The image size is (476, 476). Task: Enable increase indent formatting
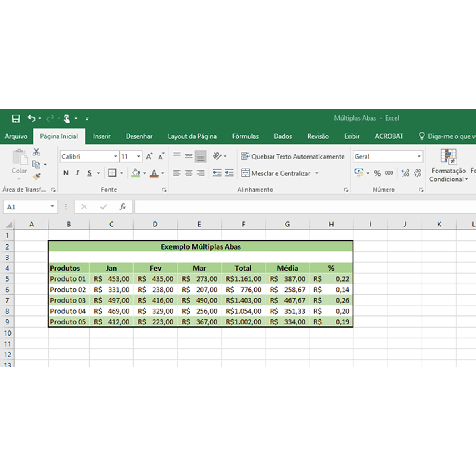(x=229, y=173)
